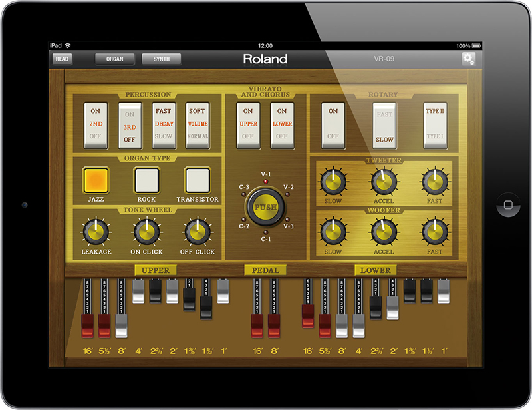Click the Tweeter Accel knob
Image resolution: width=532 pixels, height=410 pixels.
tap(384, 181)
